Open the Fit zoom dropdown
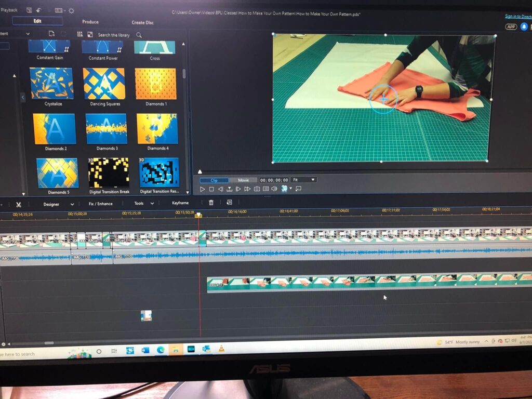Image resolution: width=532 pixels, height=399 pixels. (303, 180)
